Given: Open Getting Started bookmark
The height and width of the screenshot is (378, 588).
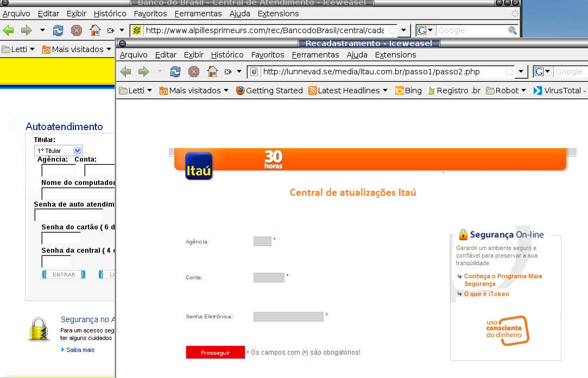Looking at the screenshot, I should click(269, 91).
